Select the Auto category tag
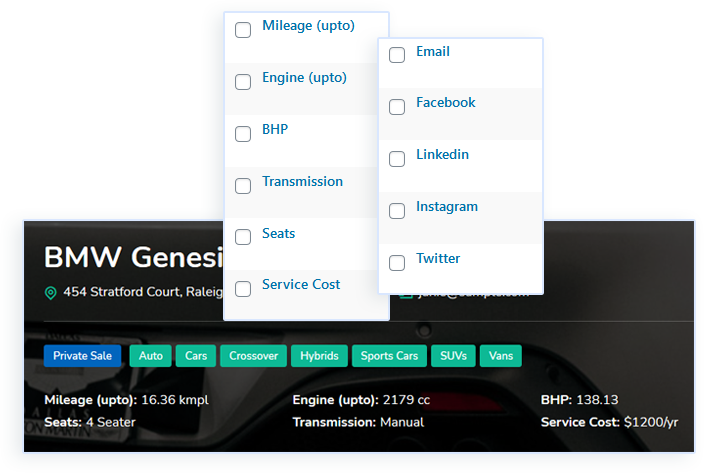The height and width of the screenshot is (473, 704). [x=151, y=356]
